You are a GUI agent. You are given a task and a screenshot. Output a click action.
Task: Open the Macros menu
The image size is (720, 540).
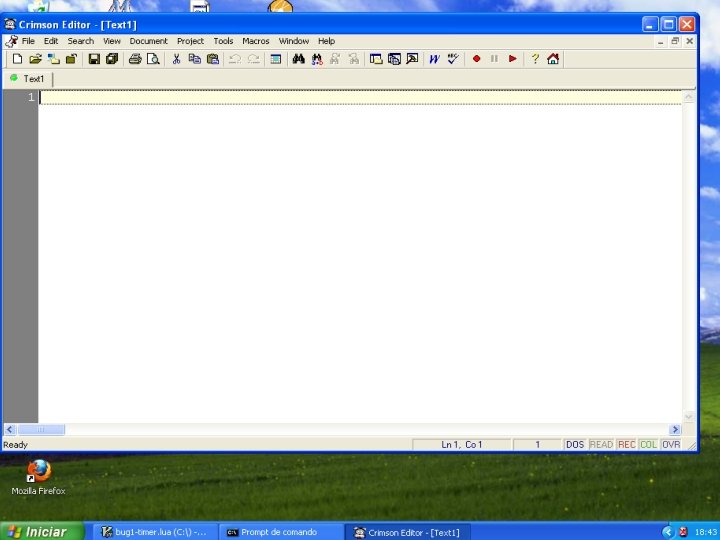click(x=256, y=41)
